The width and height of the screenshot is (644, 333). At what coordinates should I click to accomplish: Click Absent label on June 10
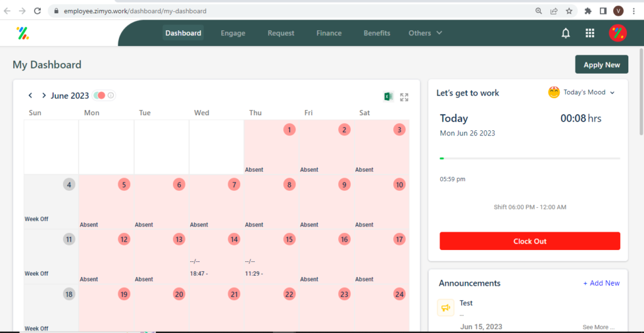click(364, 225)
